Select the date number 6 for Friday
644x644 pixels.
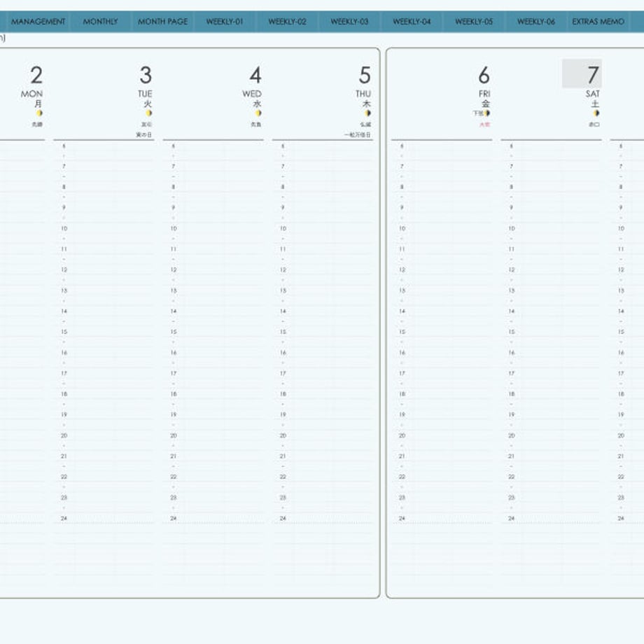(484, 75)
